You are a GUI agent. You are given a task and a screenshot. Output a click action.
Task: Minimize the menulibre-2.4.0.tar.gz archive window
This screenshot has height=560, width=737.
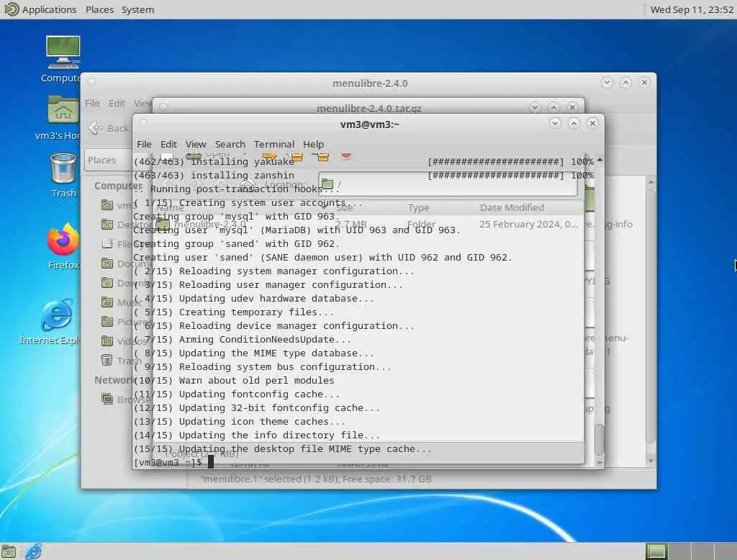(535, 107)
